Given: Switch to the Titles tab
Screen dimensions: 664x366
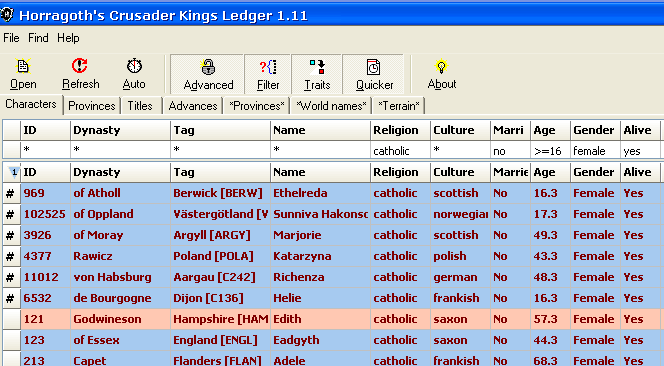Looking at the screenshot, I should pyautogui.click(x=140, y=106).
